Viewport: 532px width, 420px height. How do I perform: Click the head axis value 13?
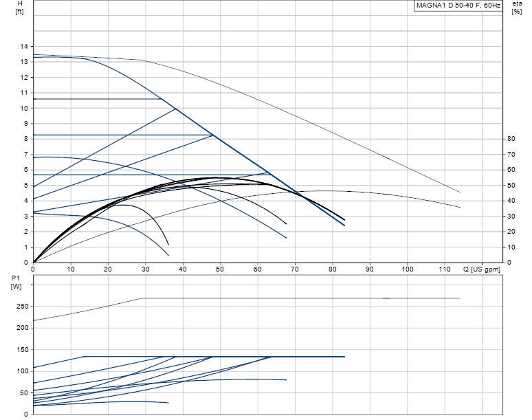(24, 62)
